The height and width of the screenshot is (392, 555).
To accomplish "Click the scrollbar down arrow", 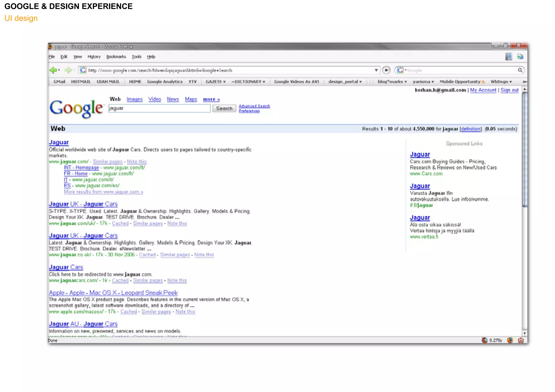I will [x=525, y=333].
